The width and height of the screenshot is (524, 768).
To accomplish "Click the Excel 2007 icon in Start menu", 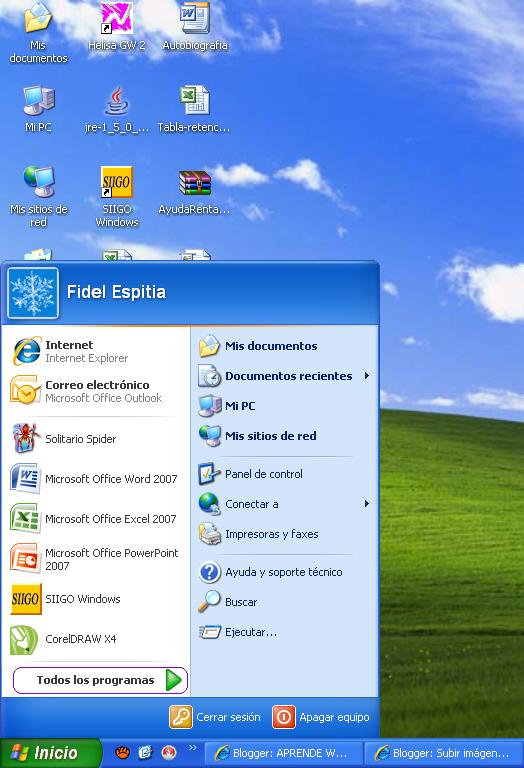I will [x=25, y=518].
